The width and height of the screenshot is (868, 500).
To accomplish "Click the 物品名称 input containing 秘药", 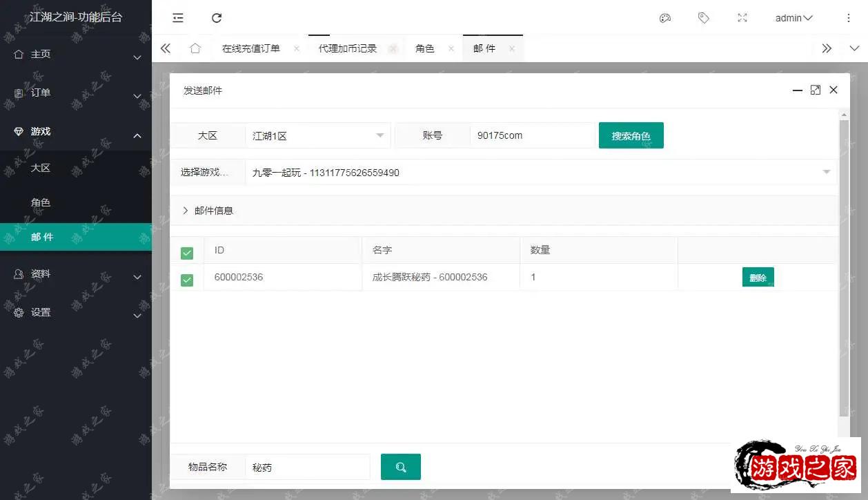I will pyautogui.click(x=307, y=467).
